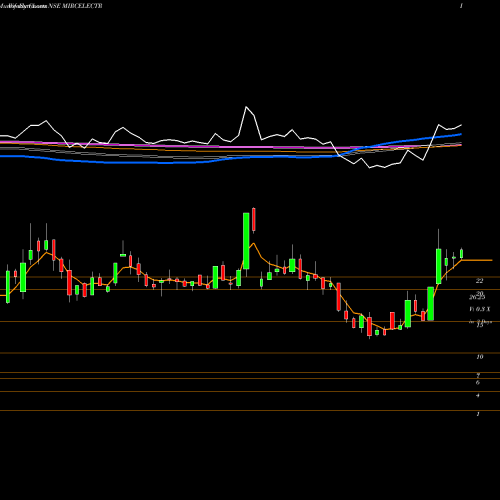
Task: Click the price label 10
Action: pyautogui.click(x=479, y=357)
